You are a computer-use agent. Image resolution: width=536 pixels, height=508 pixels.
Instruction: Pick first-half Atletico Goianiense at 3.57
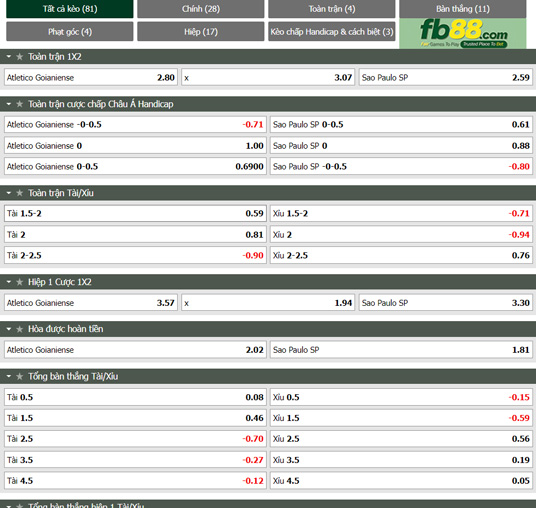click(x=91, y=303)
